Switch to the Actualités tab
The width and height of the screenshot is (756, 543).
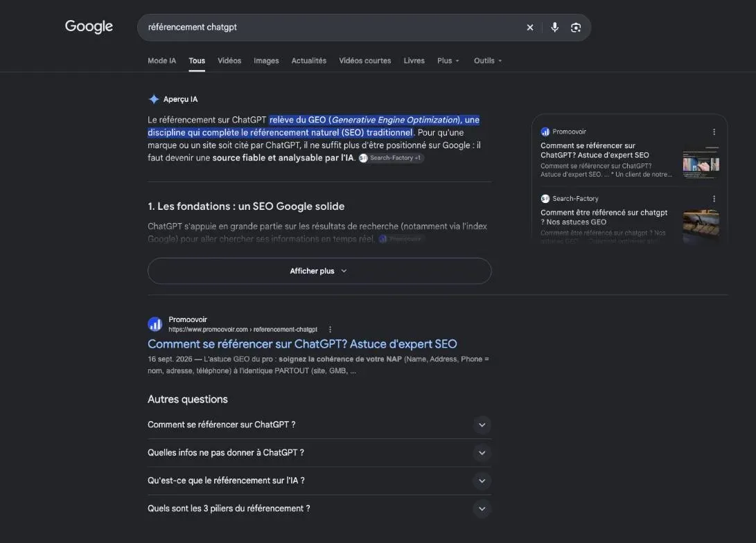click(308, 61)
